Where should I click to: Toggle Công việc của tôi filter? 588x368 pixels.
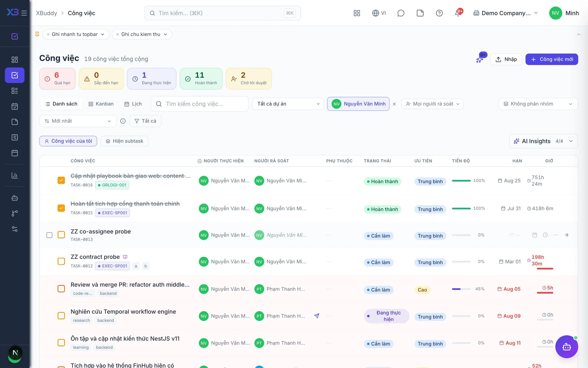(68, 141)
